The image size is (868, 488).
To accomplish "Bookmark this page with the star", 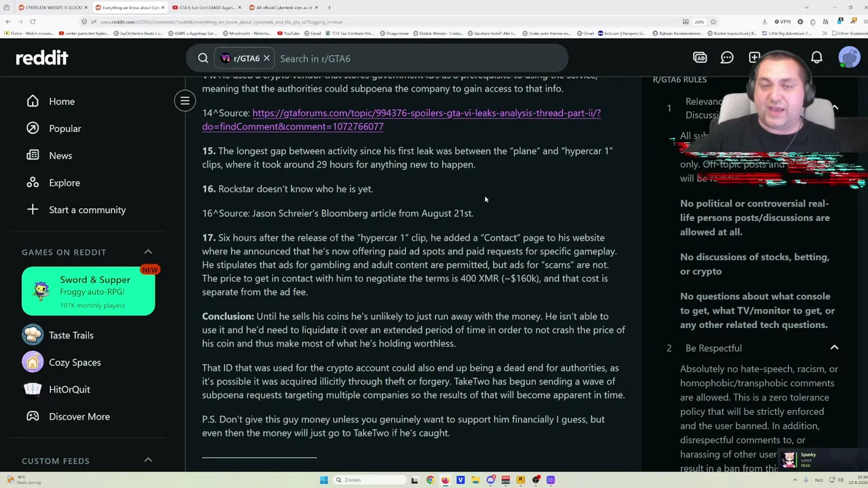I will [713, 22].
